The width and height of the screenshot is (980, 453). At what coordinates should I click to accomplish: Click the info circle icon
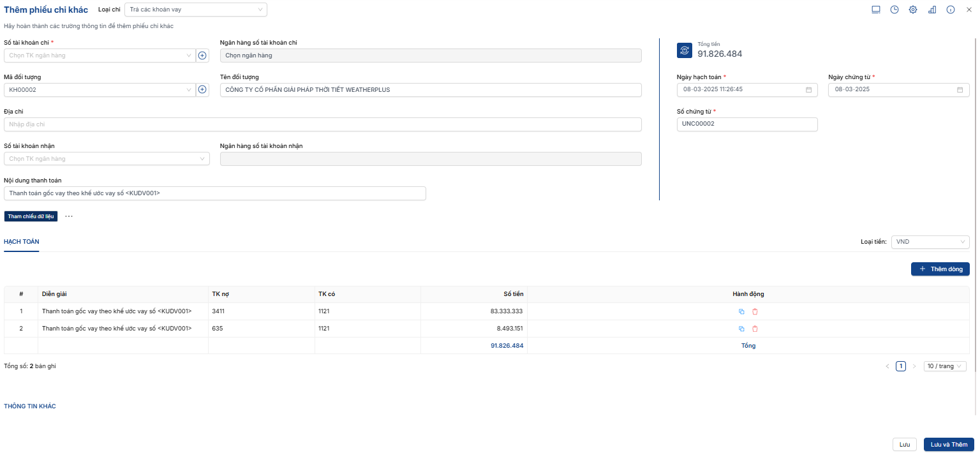(951, 10)
